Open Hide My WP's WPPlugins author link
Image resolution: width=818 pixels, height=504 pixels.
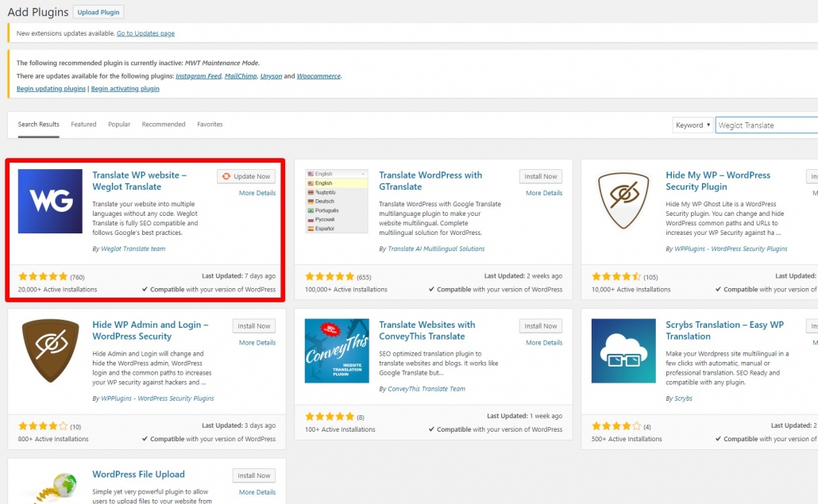pyautogui.click(x=731, y=249)
